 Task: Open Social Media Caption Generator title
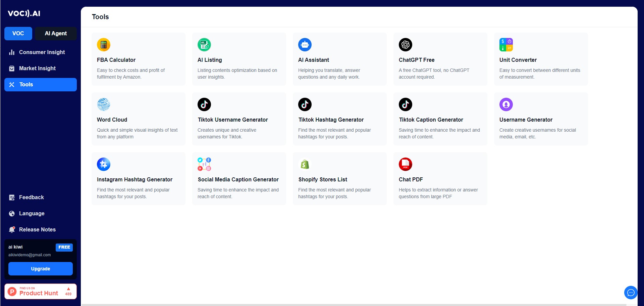[238, 179]
